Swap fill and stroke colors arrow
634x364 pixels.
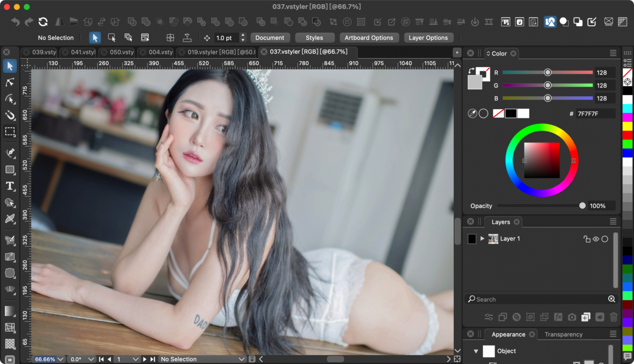pos(471,70)
